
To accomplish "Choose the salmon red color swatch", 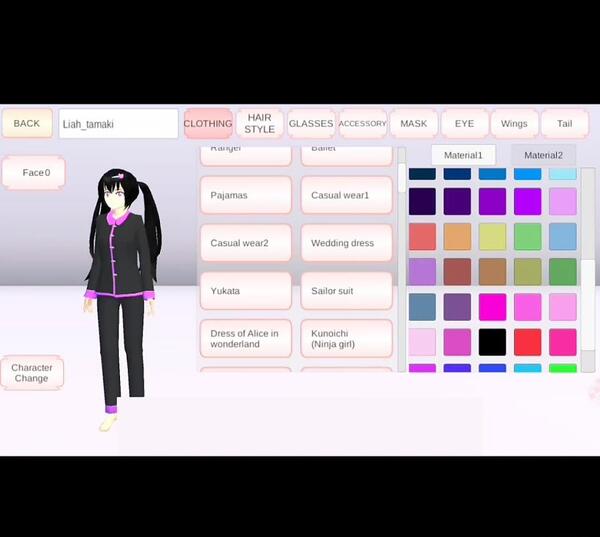I will (422, 237).
